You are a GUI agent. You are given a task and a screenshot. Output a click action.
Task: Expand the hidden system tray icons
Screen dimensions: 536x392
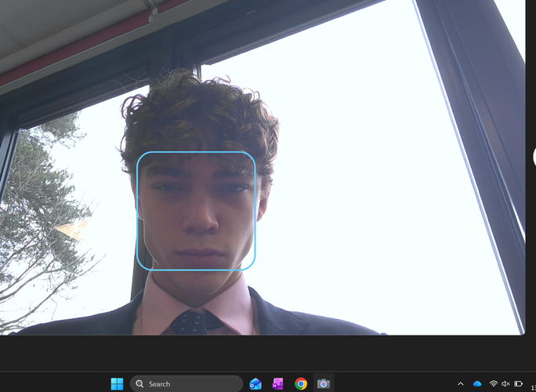click(x=461, y=384)
